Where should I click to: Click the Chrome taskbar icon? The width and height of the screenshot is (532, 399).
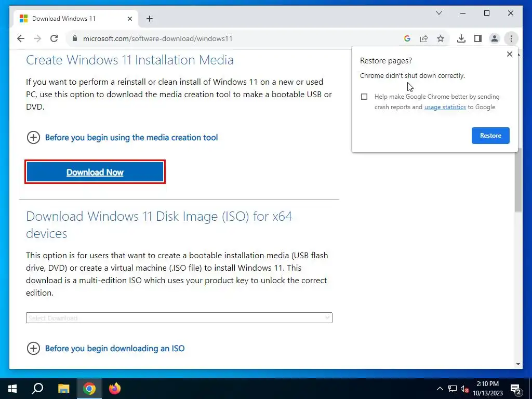point(89,389)
